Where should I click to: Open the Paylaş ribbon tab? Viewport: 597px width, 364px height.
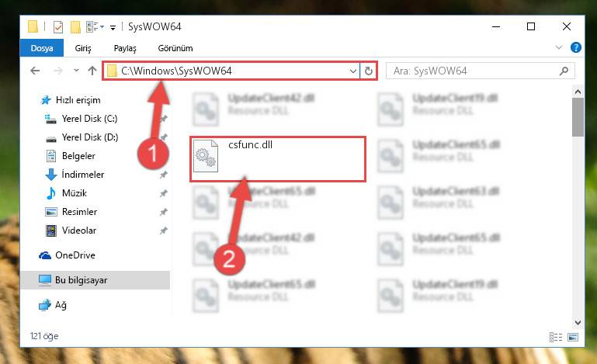tap(125, 48)
